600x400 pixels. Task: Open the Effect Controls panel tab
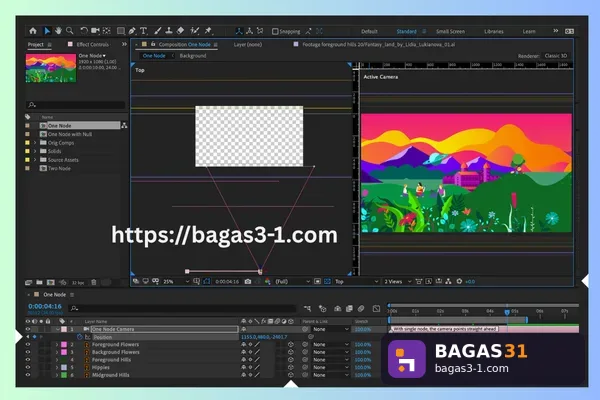[x=92, y=44]
